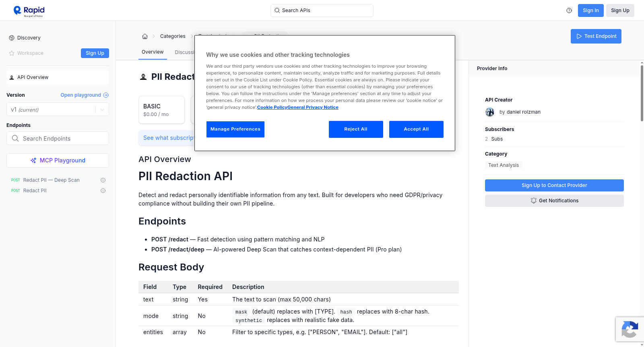Select API Overview in sidebar
The image size is (644, 347).
[58, 77]
